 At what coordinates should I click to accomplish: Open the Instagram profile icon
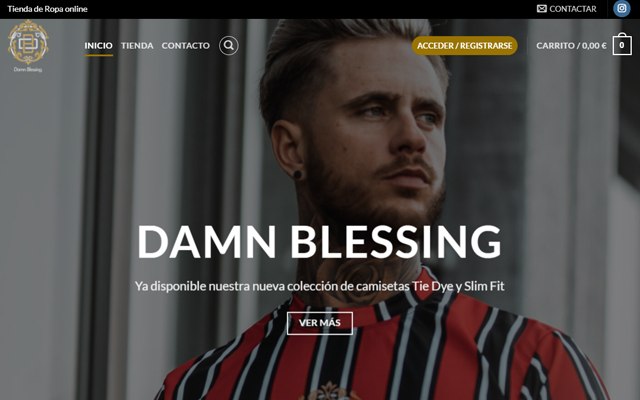(x=622, y=9)
